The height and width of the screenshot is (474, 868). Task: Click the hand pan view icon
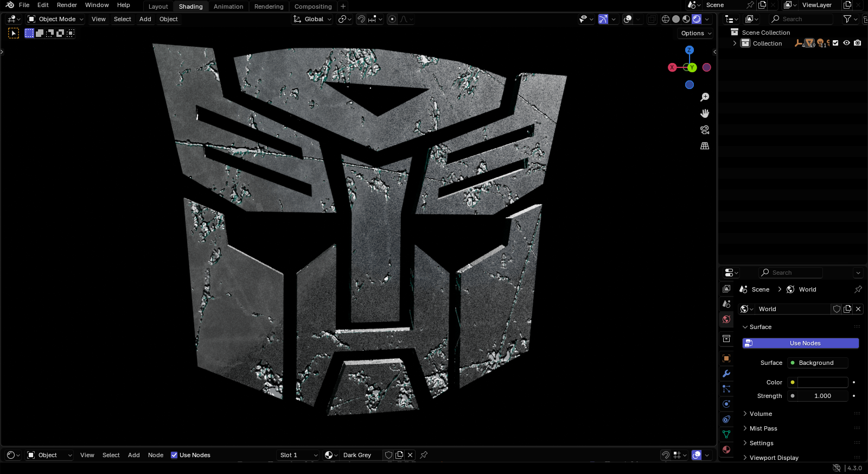point(705,113)
